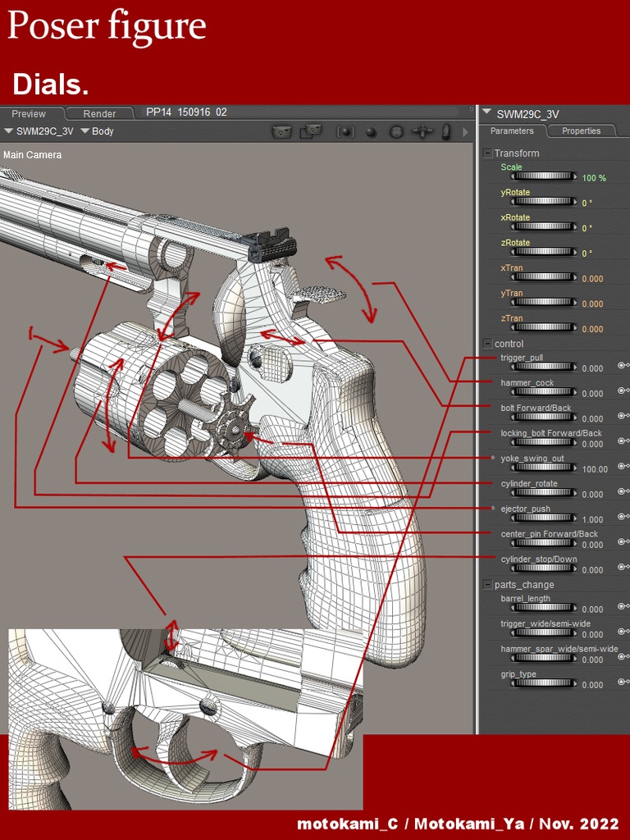Click the grip_type dial
630x840 pixels.
(544, 683)
